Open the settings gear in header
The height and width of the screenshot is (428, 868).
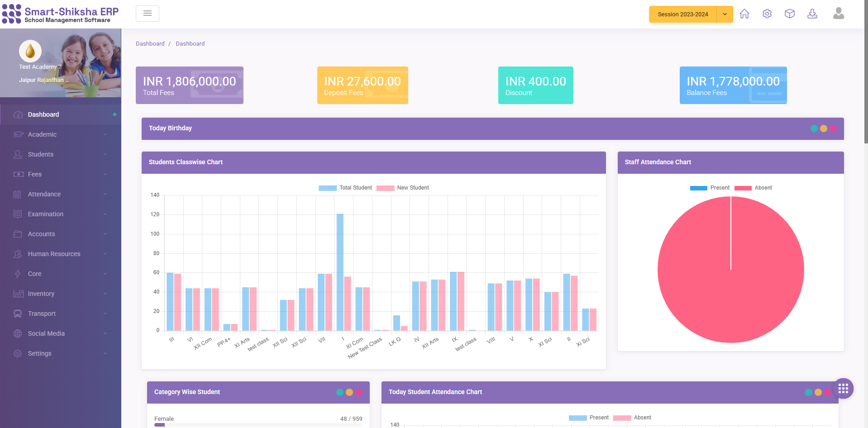point(767,14)
